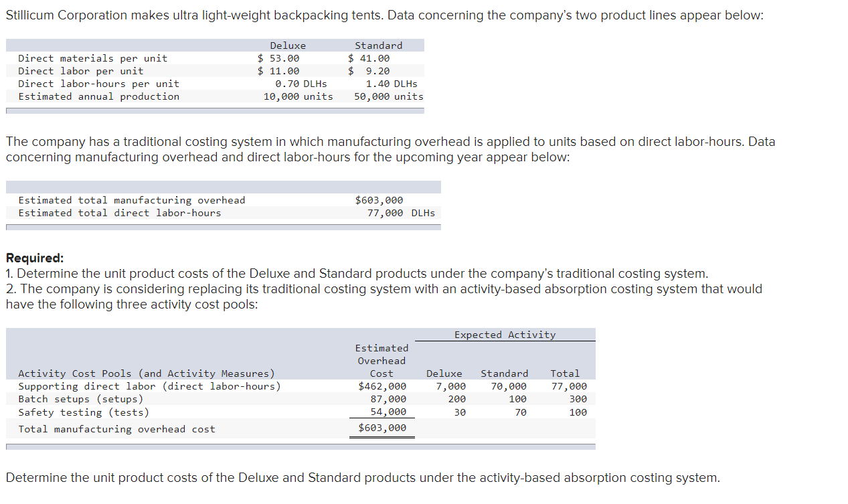Click the '$ 11.00' direct labor value

click(278, 71)
